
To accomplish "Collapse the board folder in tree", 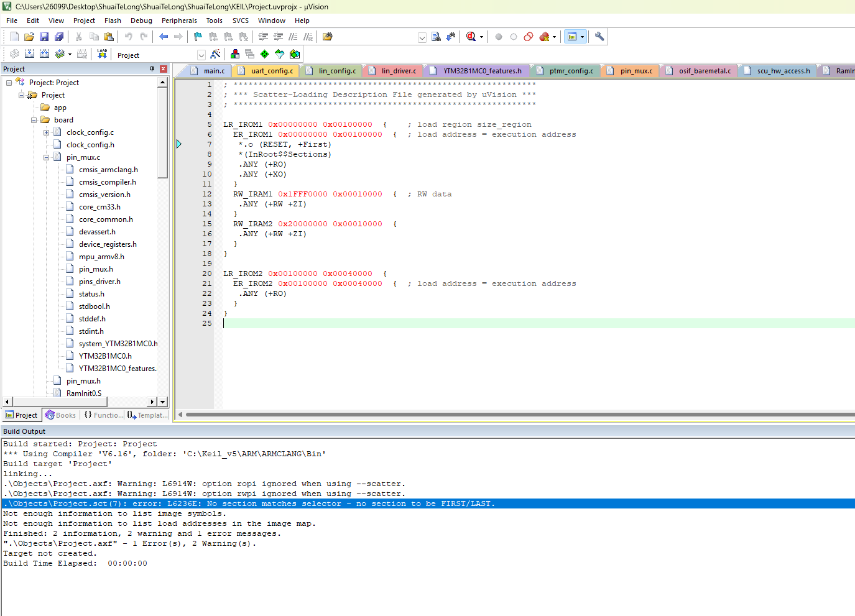I will (x=34, y=120).
